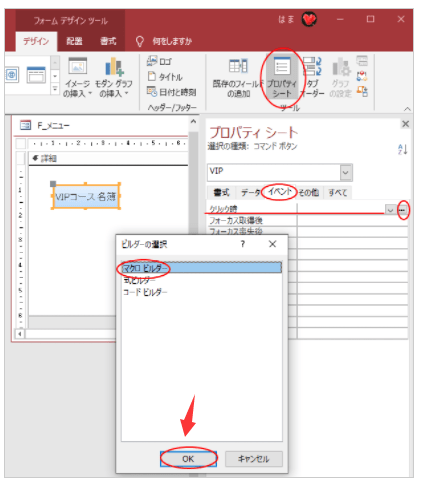The height and width of the screenshot is (481, 425).
Task: Click Add Existing Fields (既存のフィールドの追加) icon
Action: [238, 78]
